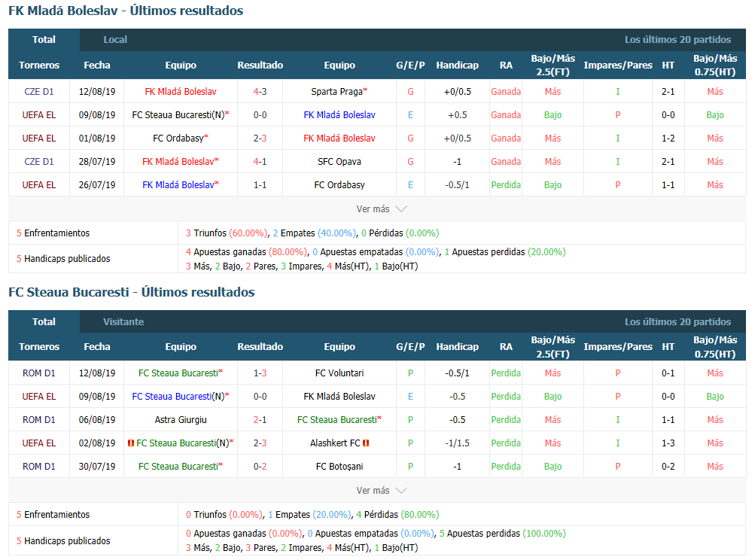Screen dimensions: 755x560
Task: Open FK Mladá Boleslav link in 12/08/19 row
Action: [x=181, y=92]
